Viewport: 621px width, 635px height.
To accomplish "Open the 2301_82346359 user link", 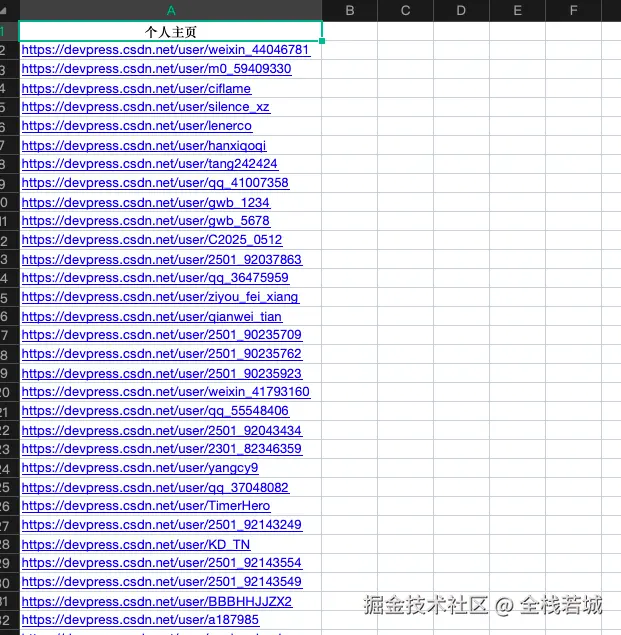I will [x=162, y=449].
